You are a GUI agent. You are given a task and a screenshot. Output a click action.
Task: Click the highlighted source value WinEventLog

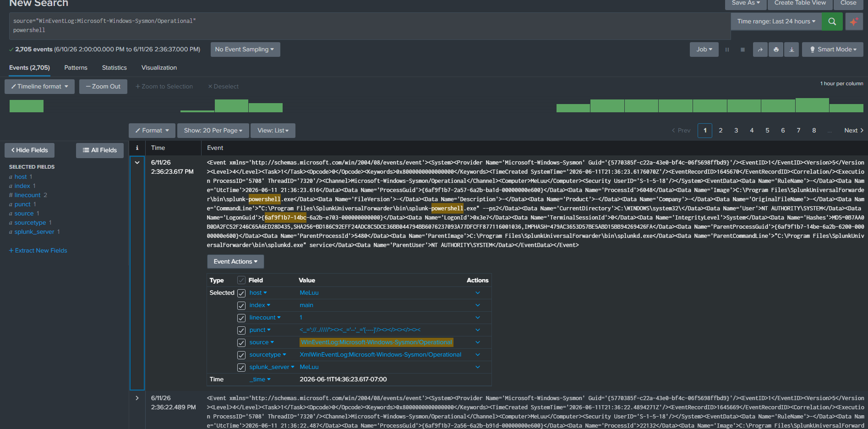pos(377,342)
